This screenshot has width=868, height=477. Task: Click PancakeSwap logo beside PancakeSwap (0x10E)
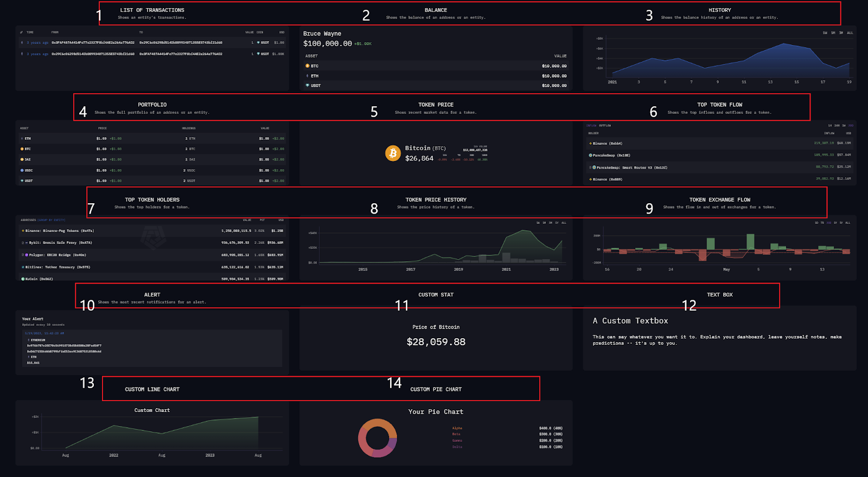pyautogui.click(x=590, y=156)
